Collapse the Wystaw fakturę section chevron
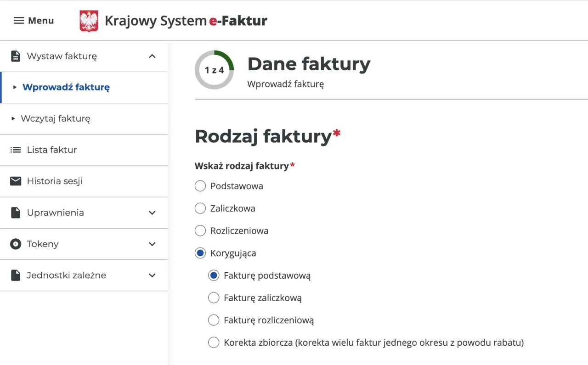The width and height of the screenshot is (588, 365). (x=153, y=56)
